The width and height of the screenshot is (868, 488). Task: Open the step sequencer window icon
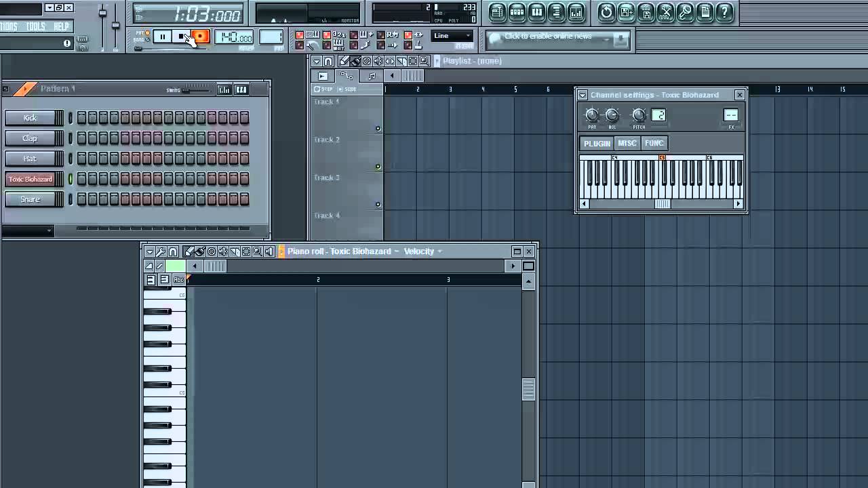[517, 12]
